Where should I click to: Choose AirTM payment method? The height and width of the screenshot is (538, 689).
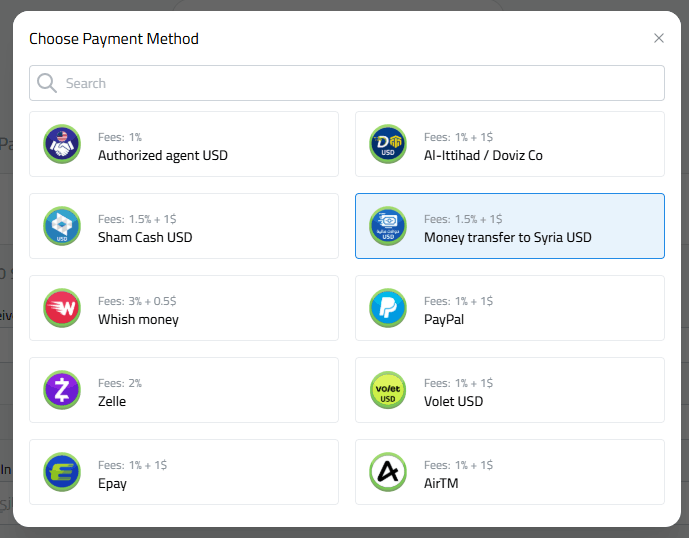(x=510, y=472)
